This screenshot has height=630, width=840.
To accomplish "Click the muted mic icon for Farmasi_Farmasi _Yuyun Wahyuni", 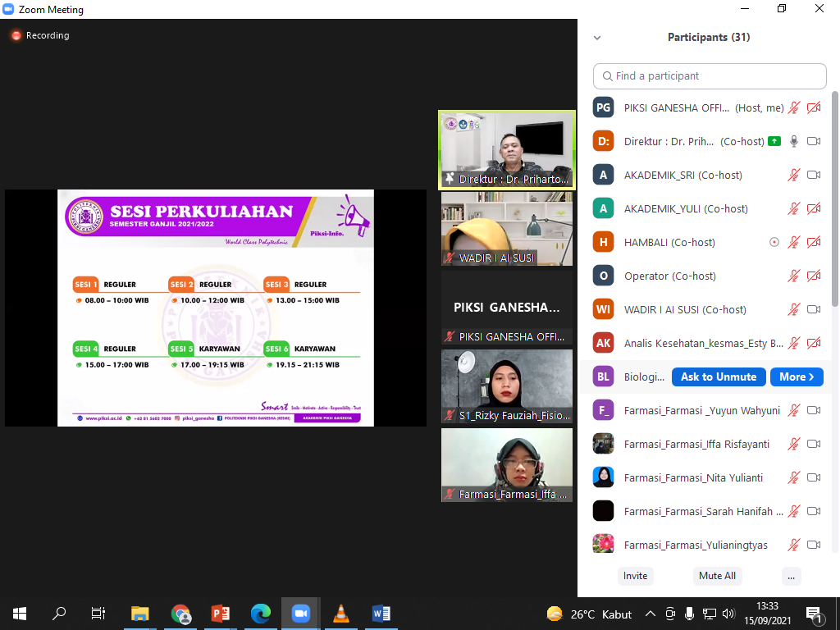I will [794, 410].
